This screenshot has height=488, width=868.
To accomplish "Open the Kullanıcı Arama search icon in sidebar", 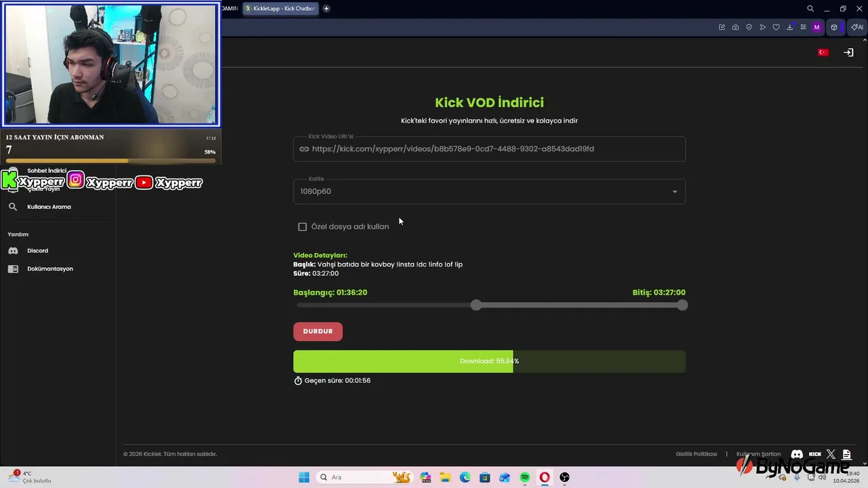I will point(13,207).
